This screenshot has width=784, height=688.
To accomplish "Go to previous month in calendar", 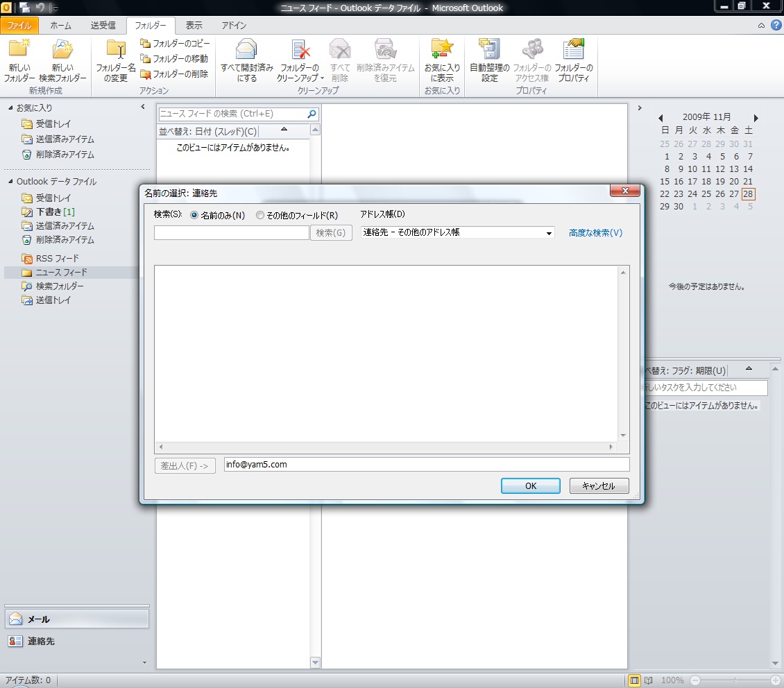I will [x=661, y=118].
